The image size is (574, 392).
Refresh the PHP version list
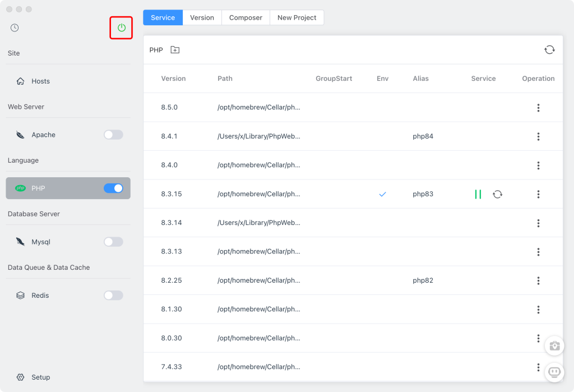pos(549,50)
